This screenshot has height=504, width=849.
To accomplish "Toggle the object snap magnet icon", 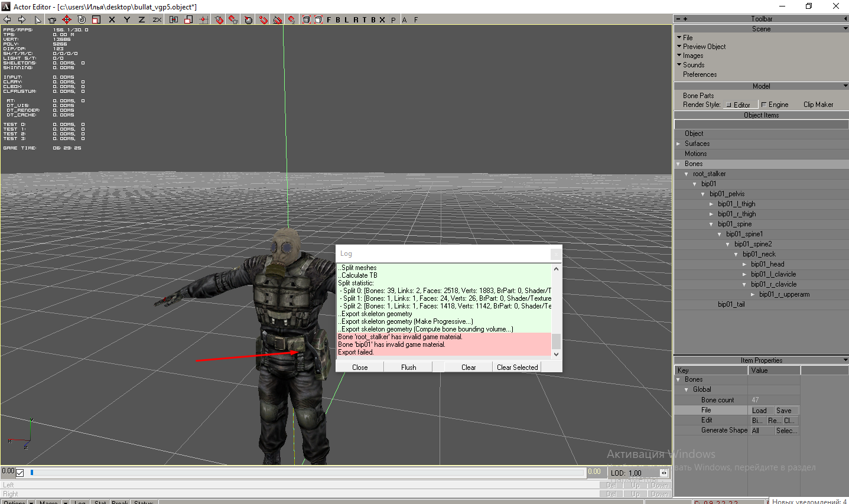I will tap(233, 19).
